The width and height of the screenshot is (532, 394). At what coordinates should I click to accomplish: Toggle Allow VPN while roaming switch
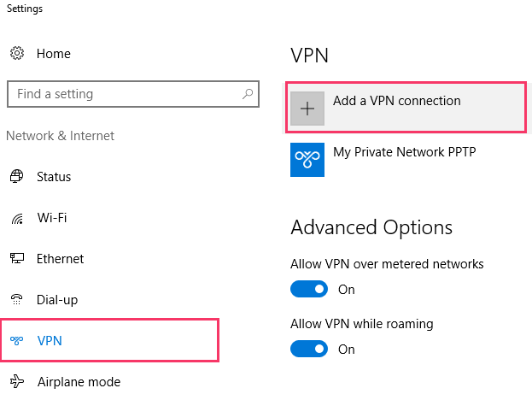click(309, 349)
